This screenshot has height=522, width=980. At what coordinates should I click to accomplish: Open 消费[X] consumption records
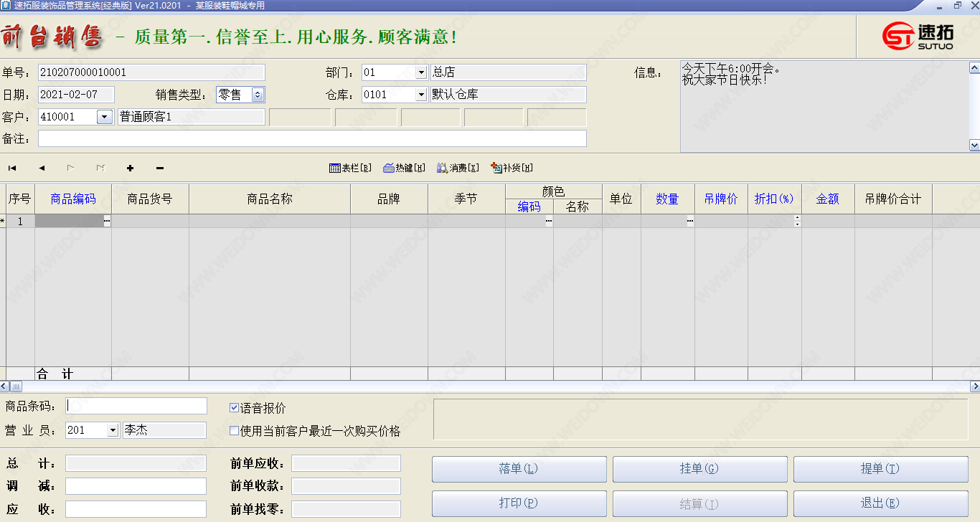pyautogui.click(x=458, y=169)
